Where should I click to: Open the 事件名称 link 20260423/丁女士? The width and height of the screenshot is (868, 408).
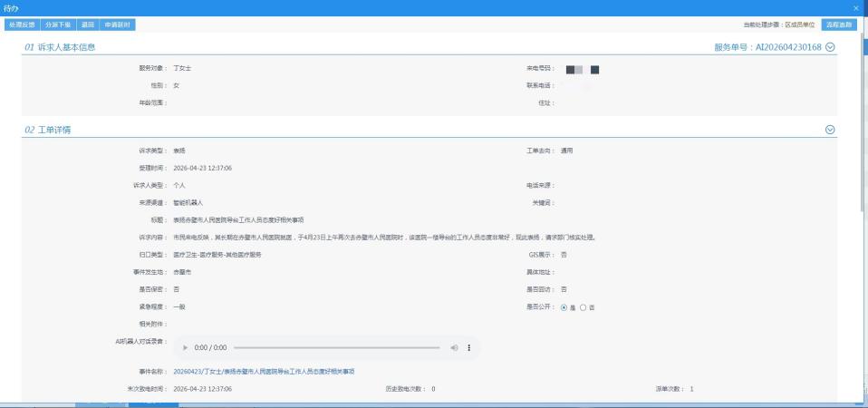pyautogui.click(x=264, y=372)
